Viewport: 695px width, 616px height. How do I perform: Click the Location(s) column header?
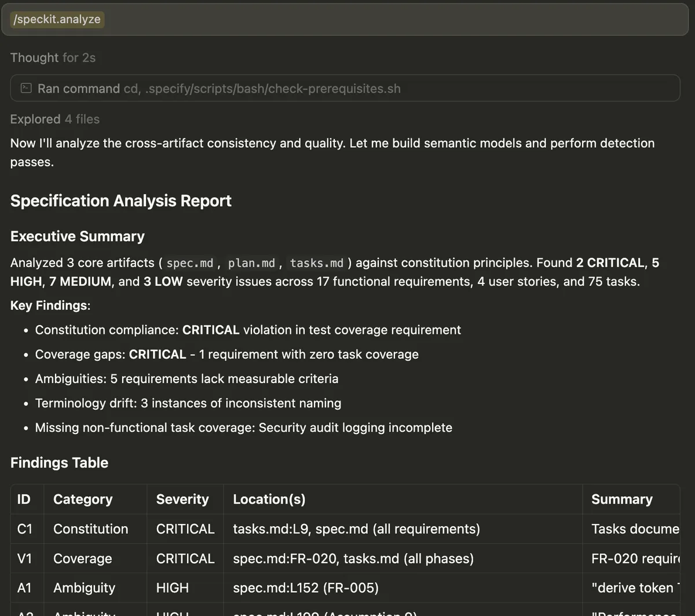269,499
